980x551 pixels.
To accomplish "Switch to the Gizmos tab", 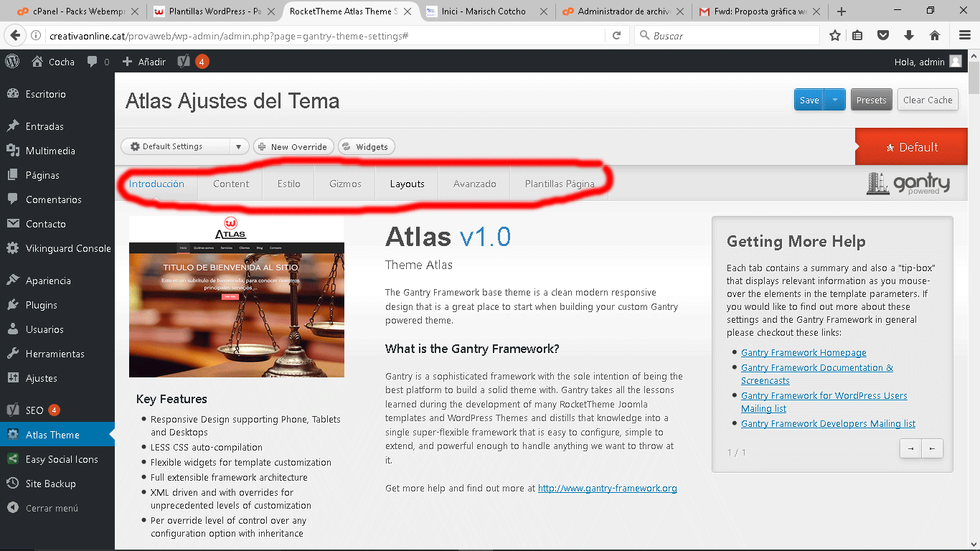I will [345, 184].
